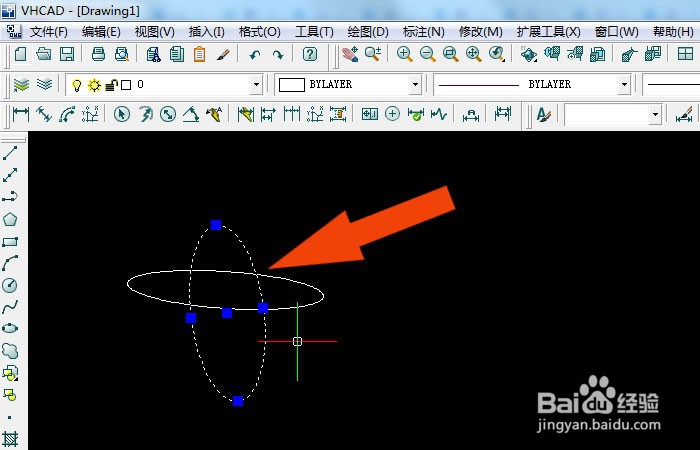
Task: Open the 工具(T) menu
Action: click(x=314, y=32)
